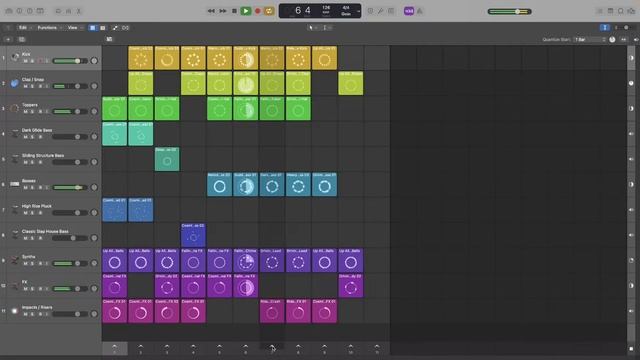The height and width of the screenshot is (360, 640).
Task: Open the Quick Help icon in control bar
Action: click(x=29, y=11)
